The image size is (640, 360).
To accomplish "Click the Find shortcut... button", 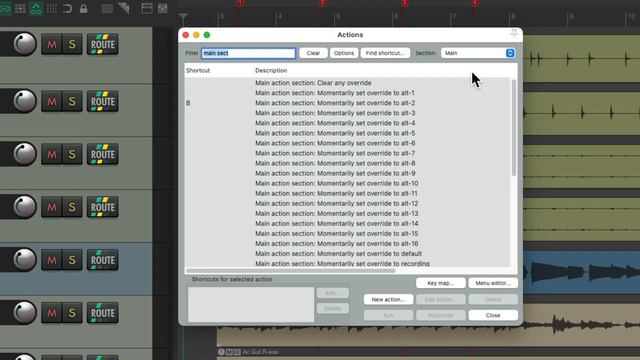I will click(x=385, y=53).
